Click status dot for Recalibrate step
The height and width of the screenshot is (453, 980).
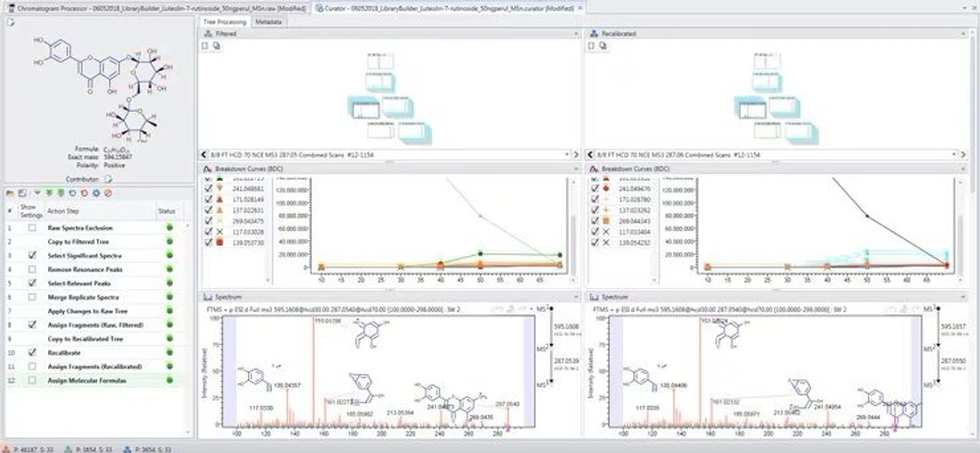[x=169, y=352]
